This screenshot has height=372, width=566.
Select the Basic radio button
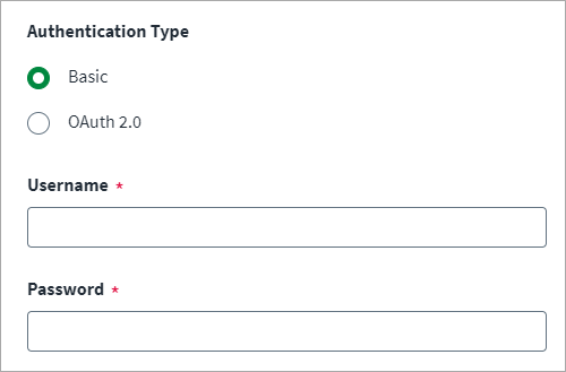click(x=38, y=78)
